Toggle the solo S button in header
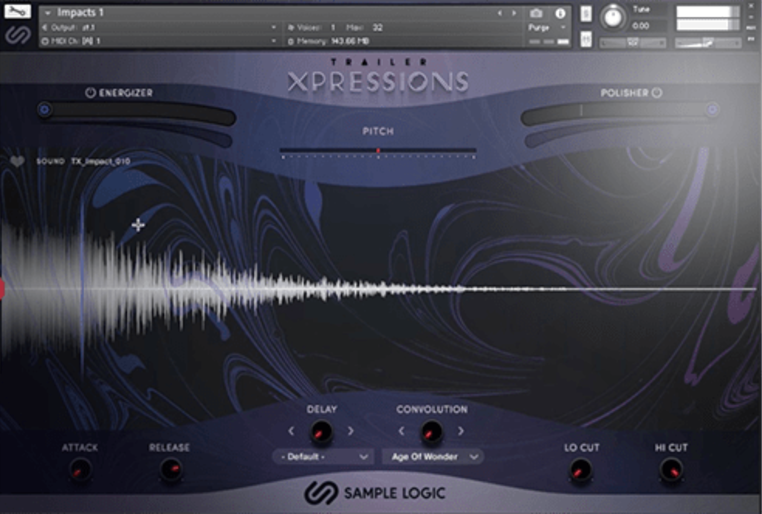 click(586, 14)
